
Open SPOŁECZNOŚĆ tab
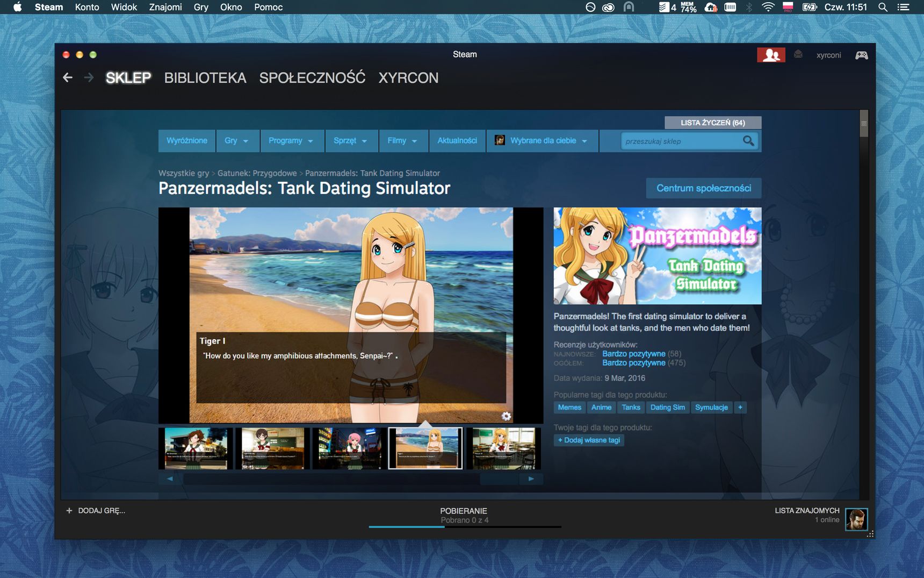[312, 78]
